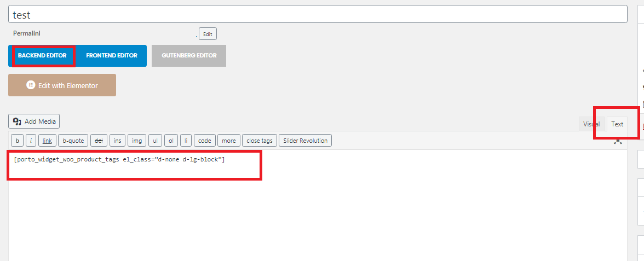Image resolution: width=644 pixels, height=261 pixels.
Task: Switch to the Text editor tab
Action: tap(617, 124)
